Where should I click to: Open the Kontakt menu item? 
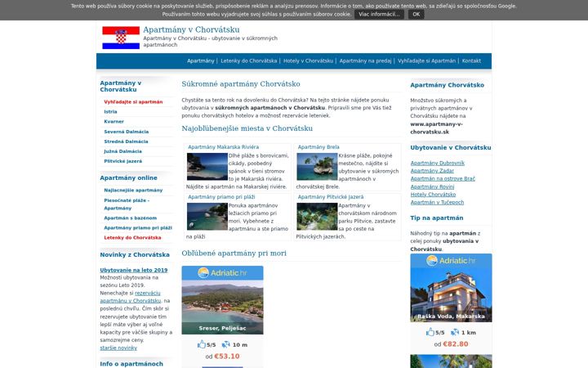pyautogui.click(x=471, y=61)
